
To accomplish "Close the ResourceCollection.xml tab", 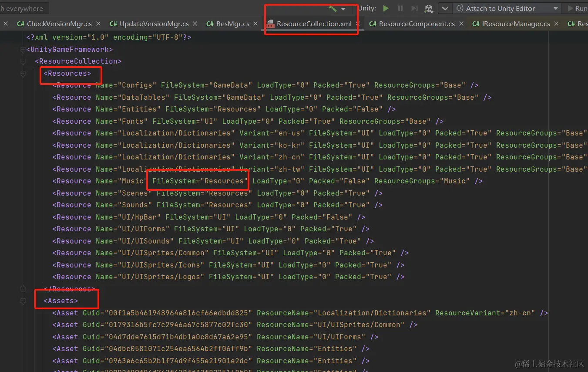I will point(357,24).
